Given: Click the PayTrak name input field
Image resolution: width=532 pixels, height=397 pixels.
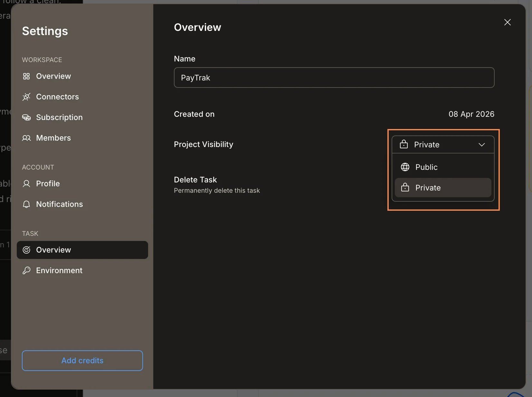Looking at the screenshot, I should click(334, 78).
